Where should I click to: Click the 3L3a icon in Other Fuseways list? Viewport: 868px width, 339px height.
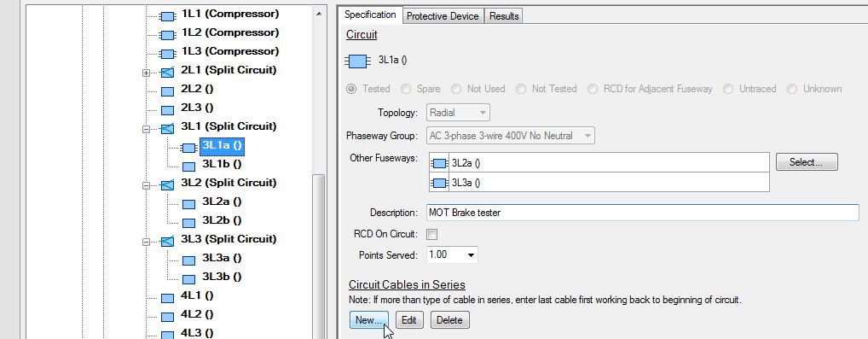[439, 183]
